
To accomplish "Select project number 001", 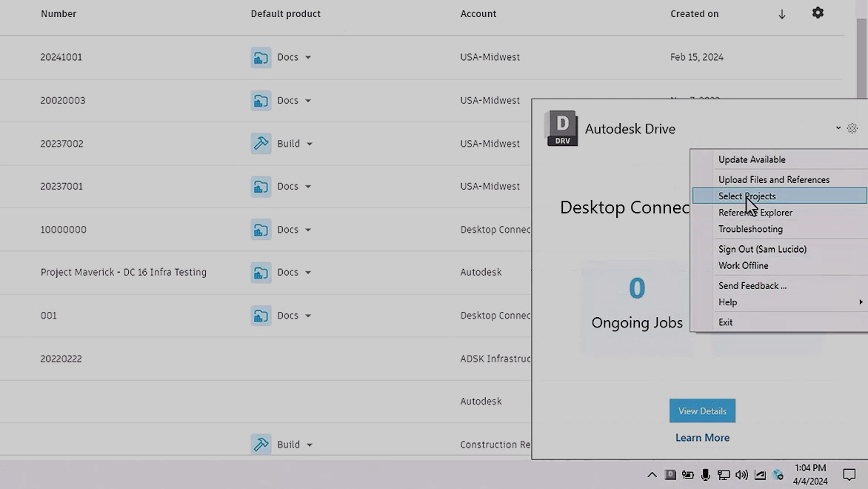I will click(x=49, y=315).
